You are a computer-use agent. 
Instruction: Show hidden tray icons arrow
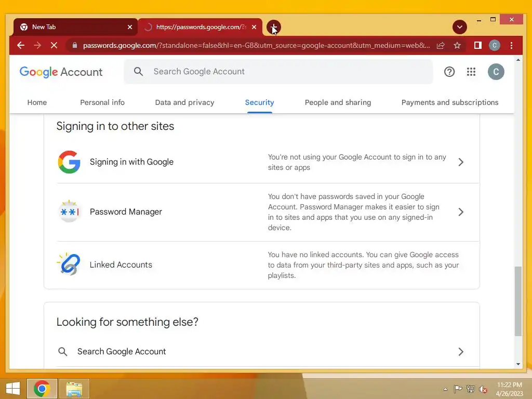[445, 389]
